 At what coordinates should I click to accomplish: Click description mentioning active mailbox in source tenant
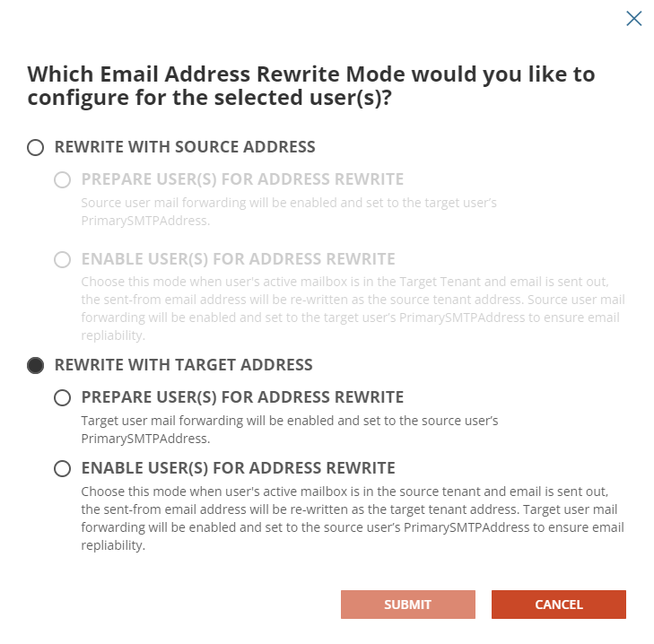(352, 518)
